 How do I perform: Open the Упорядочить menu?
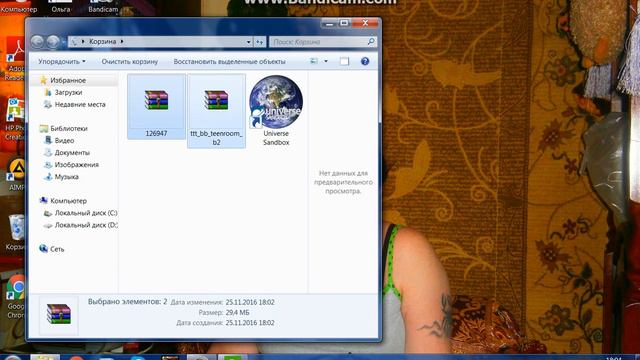62,62
